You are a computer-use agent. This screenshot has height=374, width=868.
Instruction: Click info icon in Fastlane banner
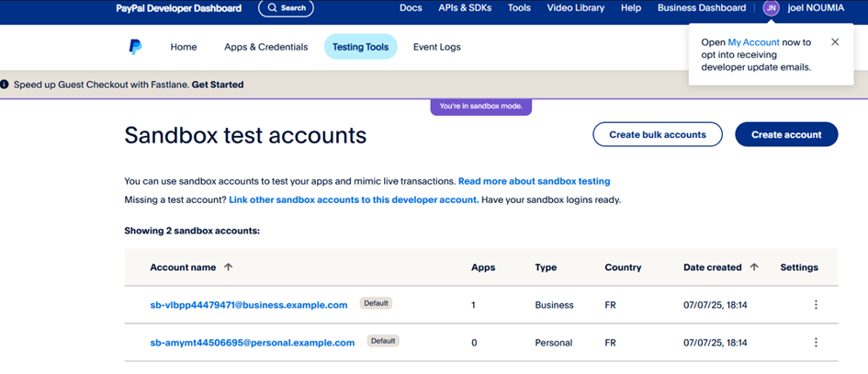[x=5, y=85]
